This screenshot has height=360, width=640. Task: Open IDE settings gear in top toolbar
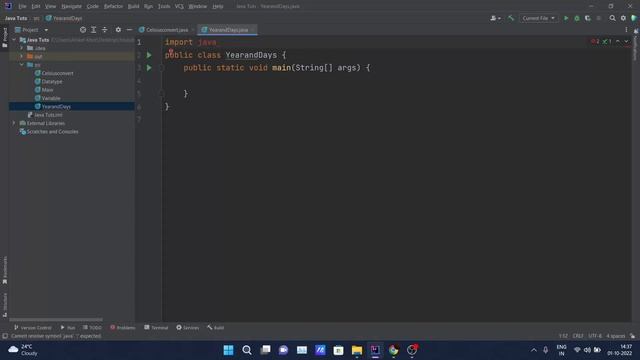tap(623, 18)
